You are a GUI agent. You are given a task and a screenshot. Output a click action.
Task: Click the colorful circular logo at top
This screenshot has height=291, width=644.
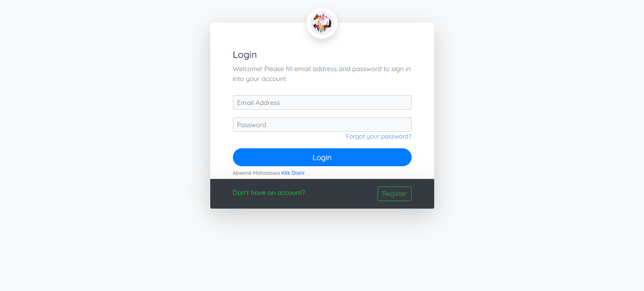point(322,23)
